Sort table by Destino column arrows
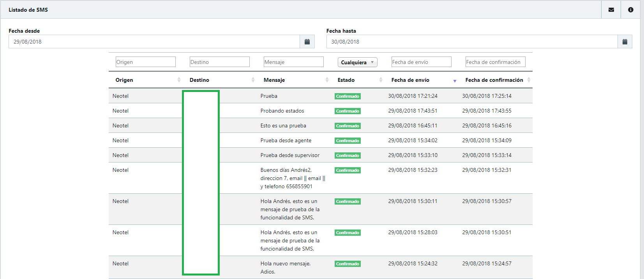 click(253, 80)
